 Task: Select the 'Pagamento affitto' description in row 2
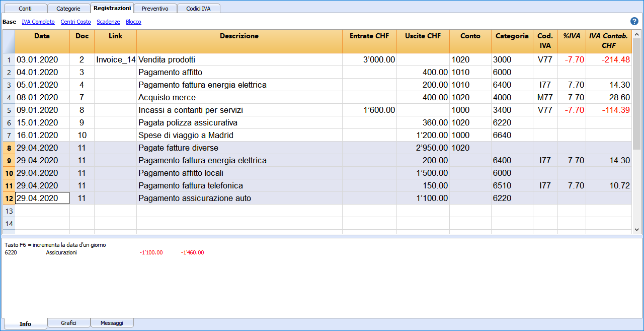[239, 72]
